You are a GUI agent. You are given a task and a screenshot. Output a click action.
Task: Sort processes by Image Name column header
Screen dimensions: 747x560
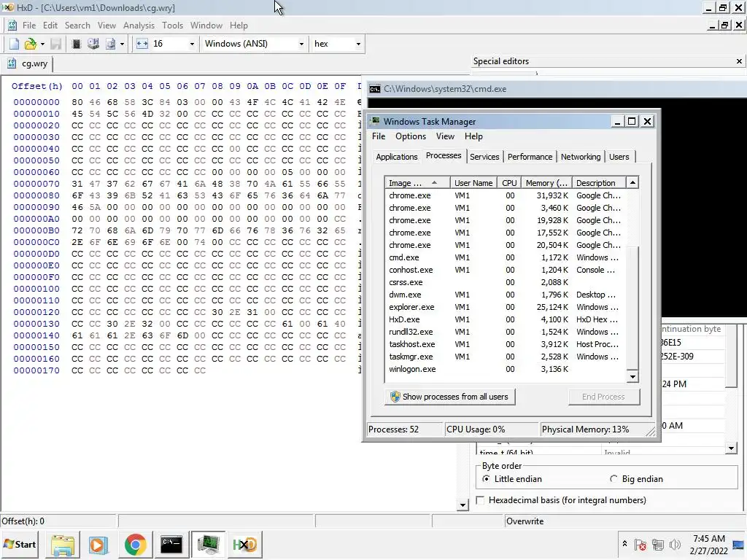417,183
